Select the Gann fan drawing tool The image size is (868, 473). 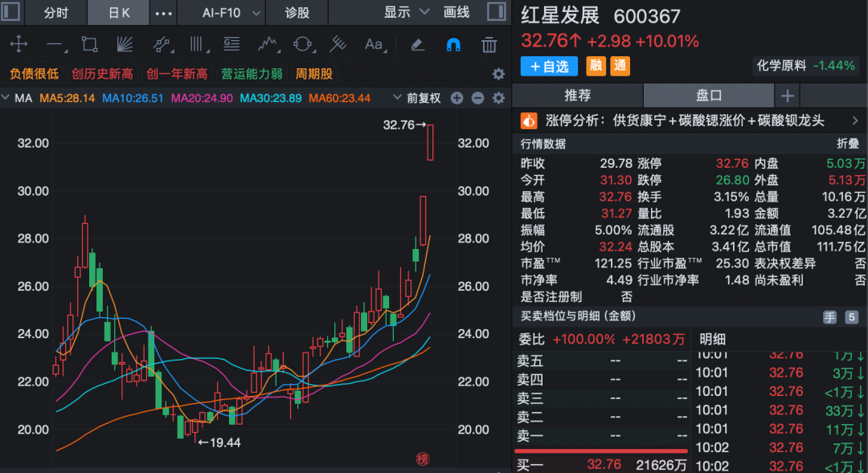pyautogui.click(x=125, y=44)
